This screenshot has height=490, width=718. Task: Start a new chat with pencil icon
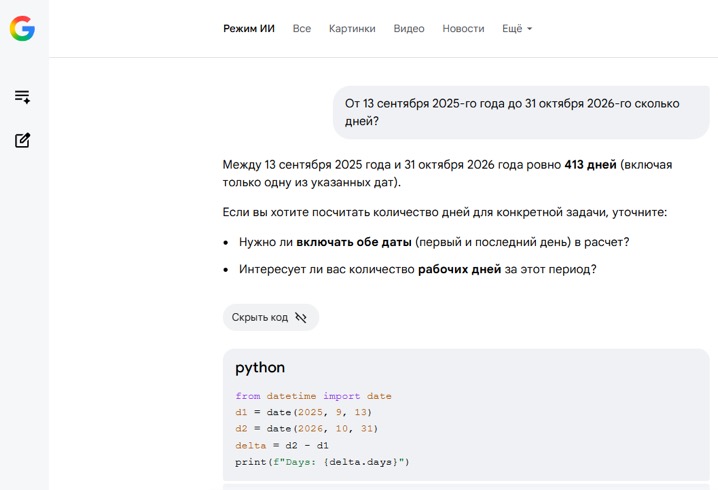point(22,140)
